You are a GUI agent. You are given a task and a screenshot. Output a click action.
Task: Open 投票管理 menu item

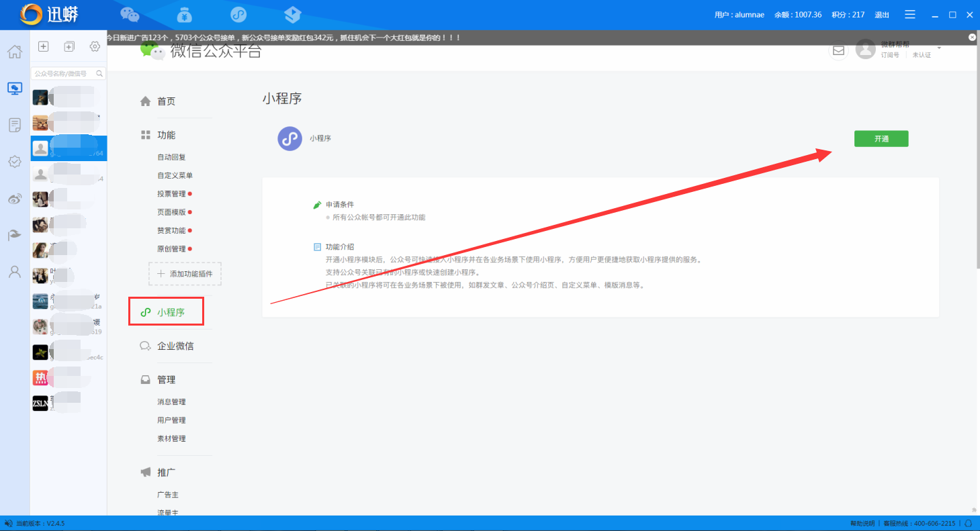[171, 194]
